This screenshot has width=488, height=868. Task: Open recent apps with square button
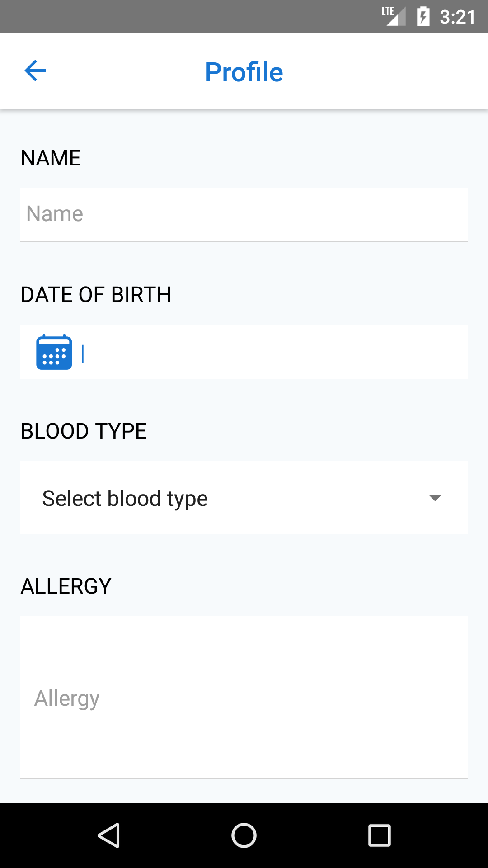click(x=379, y=835)
